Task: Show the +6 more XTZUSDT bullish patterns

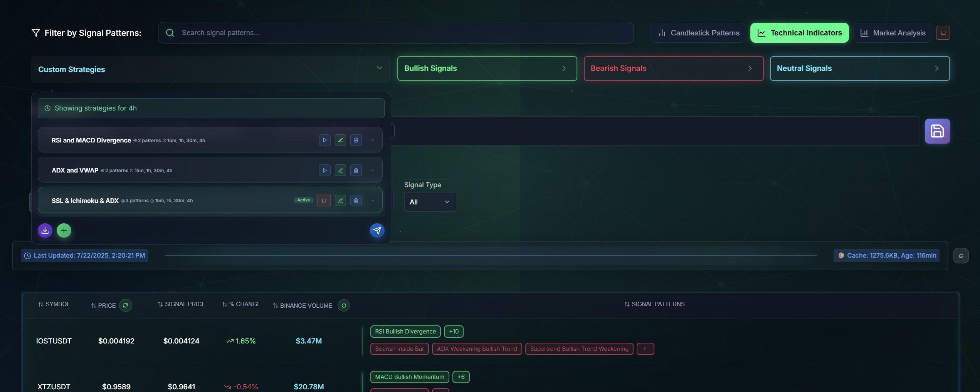Action: (x=461, y=377)
